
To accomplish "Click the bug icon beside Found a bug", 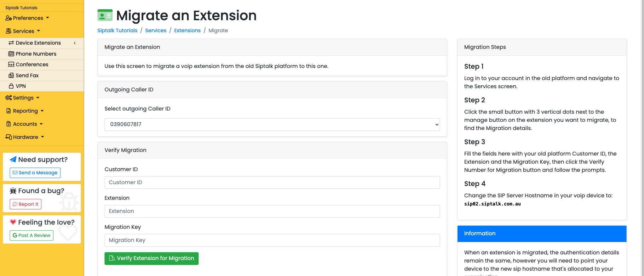I will [13, 191].
